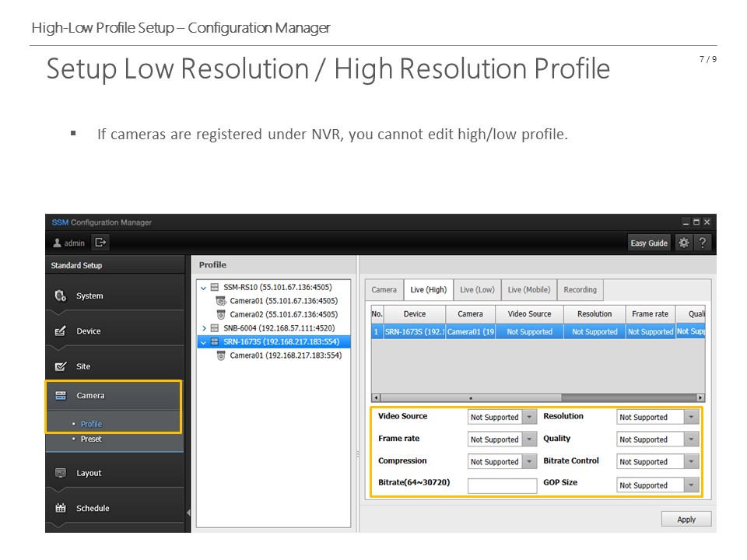The height and width of the screenshot is (560, 747).
Task: Click the Camera sidebar icon
Action: click(61, 395)
